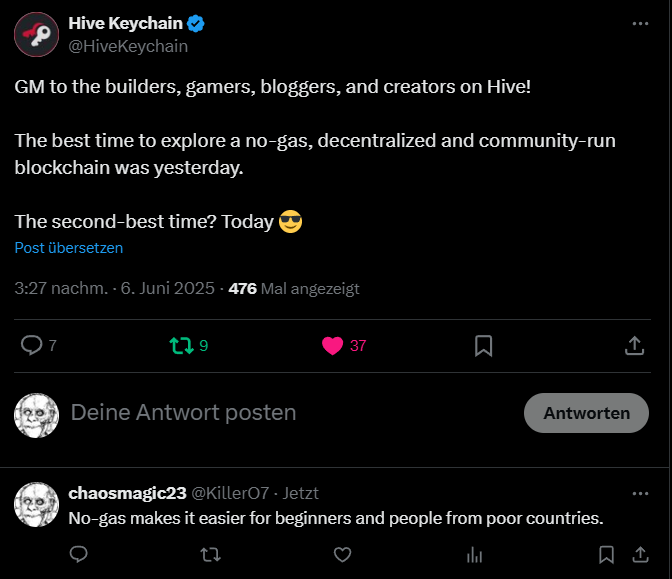
Task: Bookmark the Hive Keychain post
Action: (483, 345)
